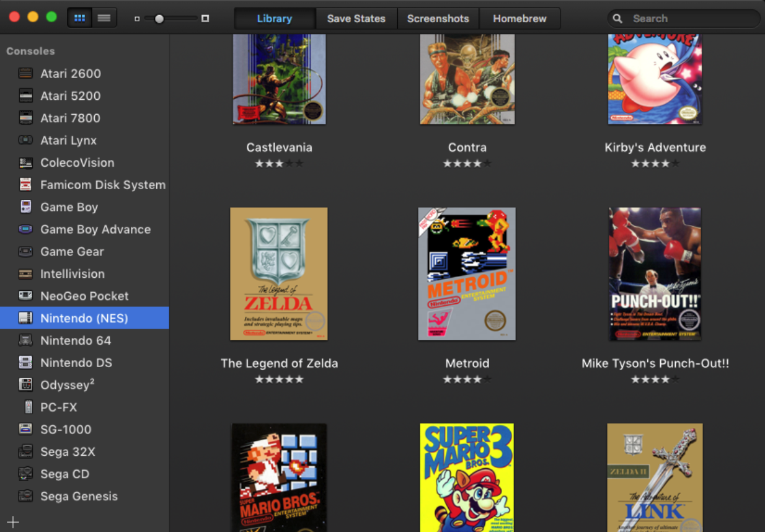Image resolution: width=765 pixels, height=532 pixels.
Task: Select the Super Mario Bros. 3 cover
Action: tap(467, 477)
